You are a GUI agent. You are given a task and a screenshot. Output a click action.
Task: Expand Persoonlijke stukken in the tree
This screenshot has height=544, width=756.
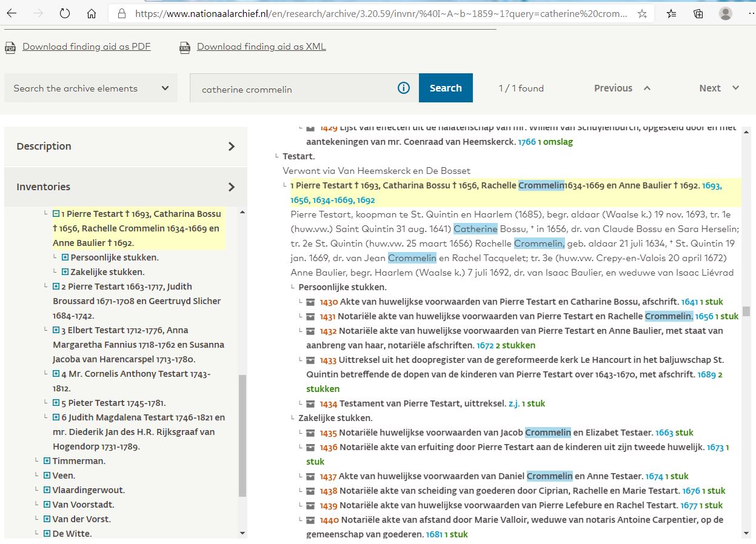tap(65, 257)
